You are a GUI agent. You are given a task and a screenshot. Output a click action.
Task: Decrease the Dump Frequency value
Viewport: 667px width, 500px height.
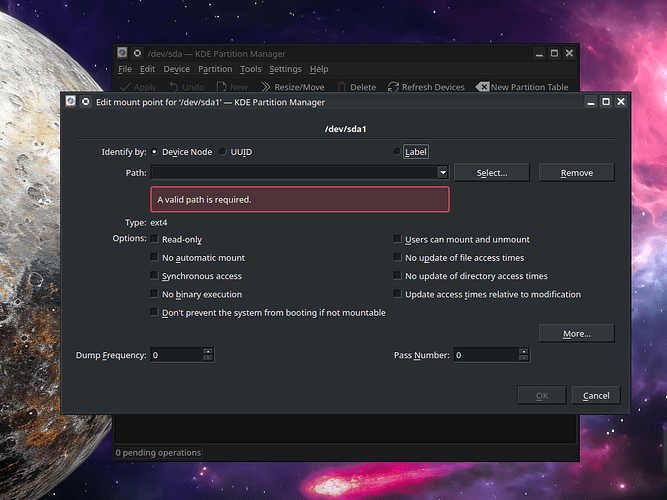(x=208, y=358)
